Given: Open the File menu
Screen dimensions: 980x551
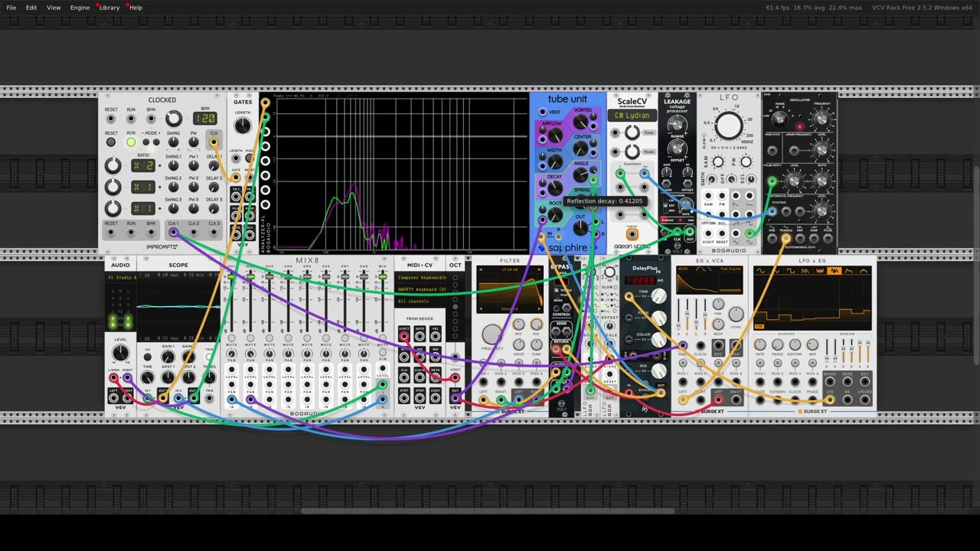Looking at the screenshot, I should tap(11, 8).
